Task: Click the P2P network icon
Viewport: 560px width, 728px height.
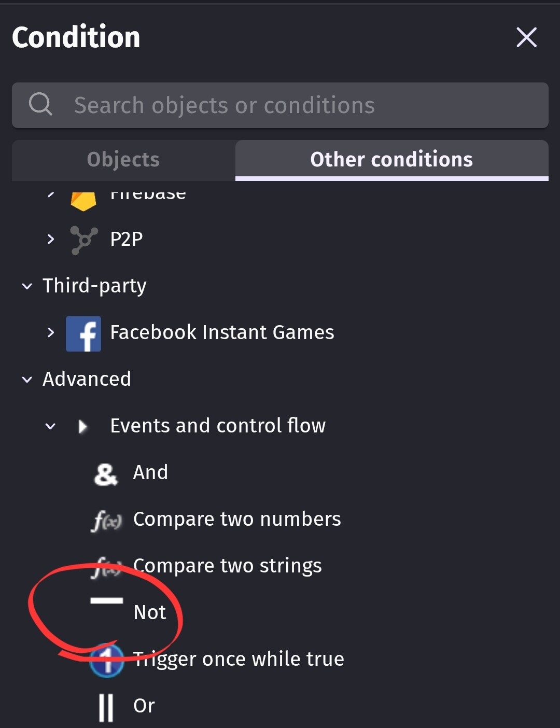Action: (x=83, y=240)
